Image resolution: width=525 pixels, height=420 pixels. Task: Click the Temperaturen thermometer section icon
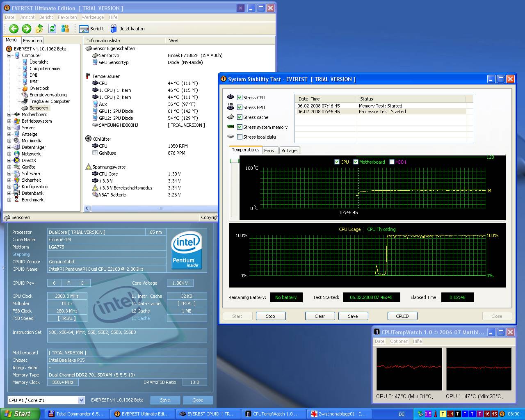click(x=88, y=76)
